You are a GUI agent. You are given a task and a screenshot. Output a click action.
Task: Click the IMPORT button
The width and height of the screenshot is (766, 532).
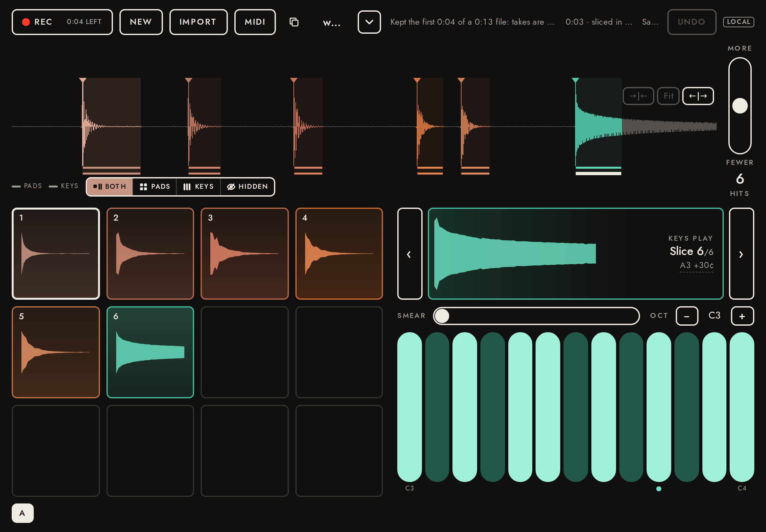[x=198, y=22]
